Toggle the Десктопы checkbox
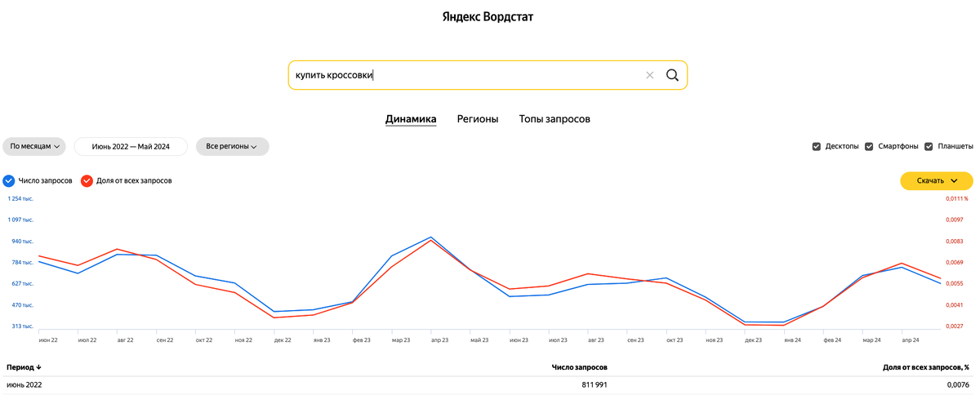Screen dimensions: 980x395 point(817,146)
